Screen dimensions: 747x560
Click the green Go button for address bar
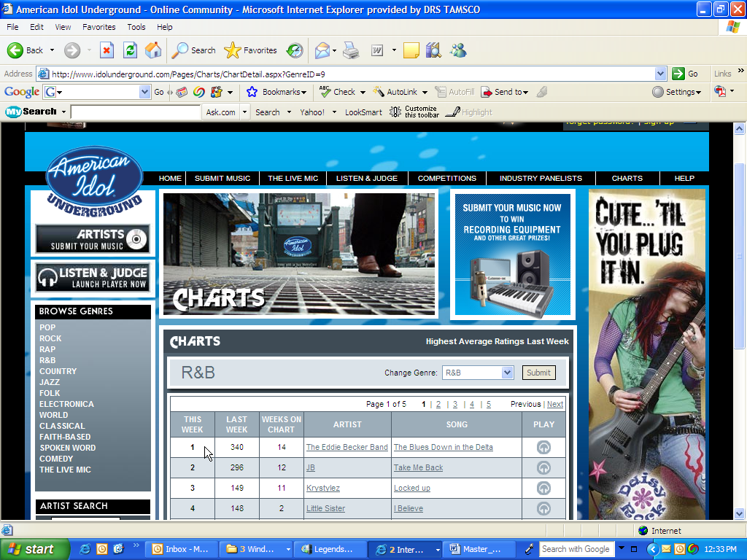685,74
